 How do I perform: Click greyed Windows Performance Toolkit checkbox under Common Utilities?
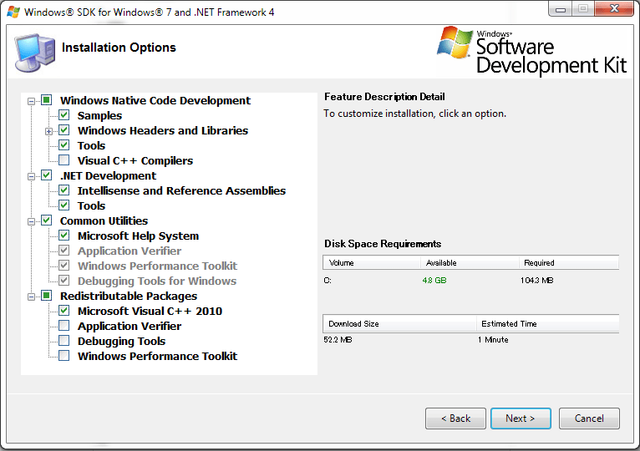pos(64,266)
